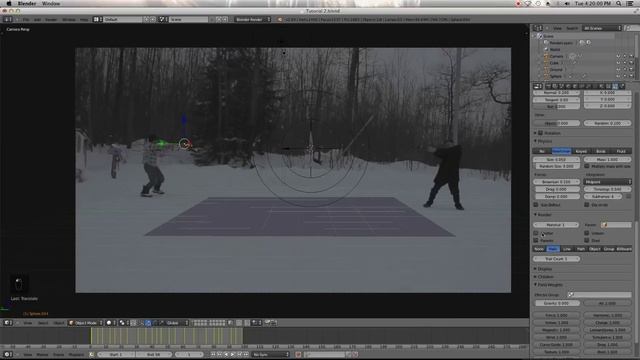Select Camera object in the outliner

[556, 56]
